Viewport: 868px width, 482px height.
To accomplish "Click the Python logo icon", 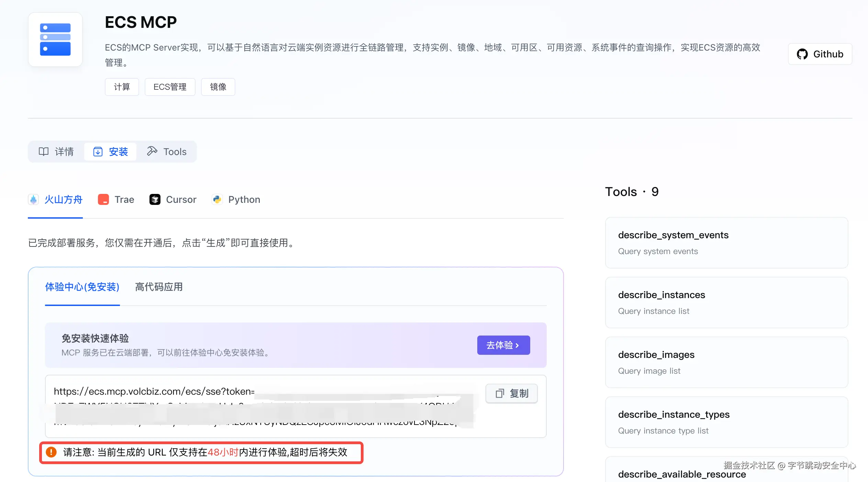I will [x=217, y=199].
